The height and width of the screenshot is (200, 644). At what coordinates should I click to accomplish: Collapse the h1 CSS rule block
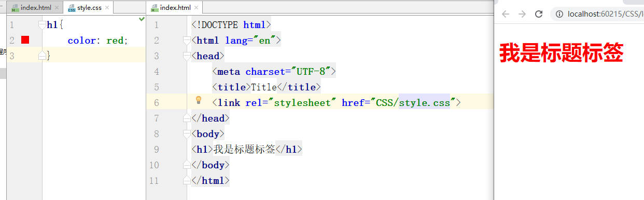click(43, 24)
